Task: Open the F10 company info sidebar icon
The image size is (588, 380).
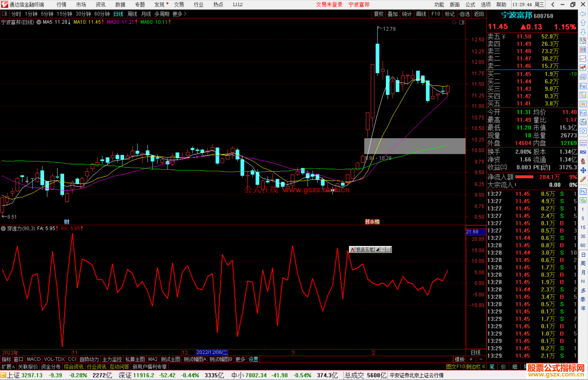Action: [x=583, y=86]
